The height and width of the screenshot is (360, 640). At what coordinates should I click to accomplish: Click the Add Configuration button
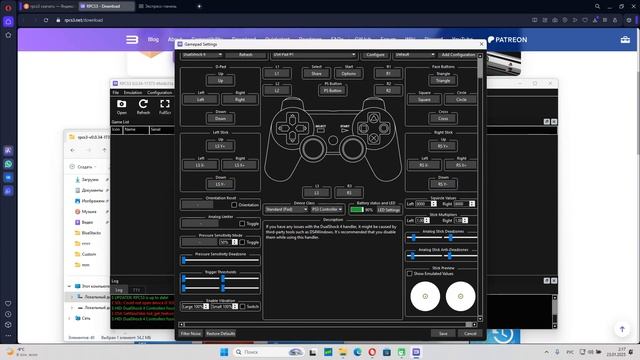click(458, 54)
